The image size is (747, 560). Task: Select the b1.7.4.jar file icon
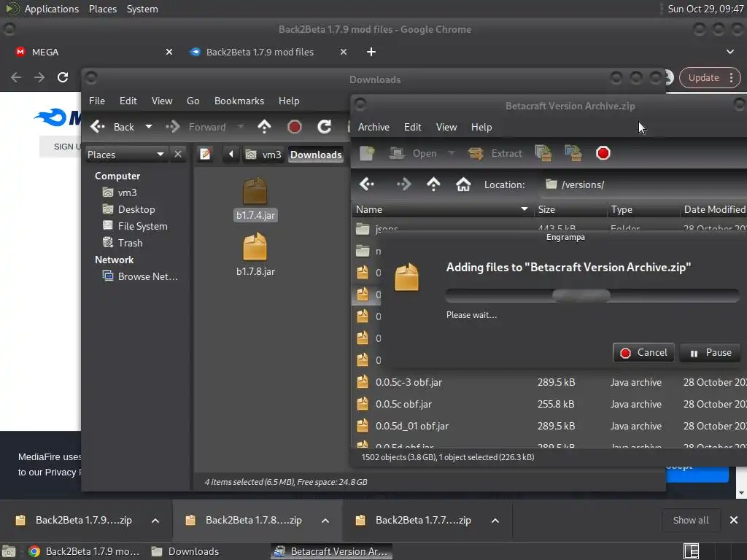click(x=255, y=191)
